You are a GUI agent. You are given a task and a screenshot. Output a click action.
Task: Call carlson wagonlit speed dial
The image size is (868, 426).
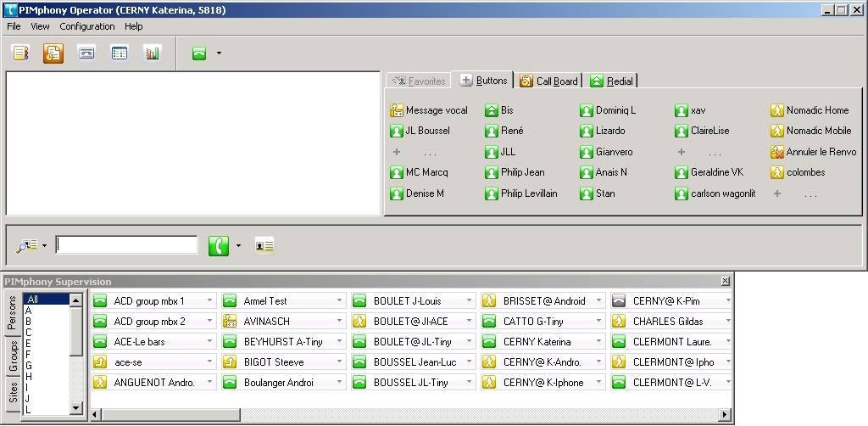tap(715, 193)
